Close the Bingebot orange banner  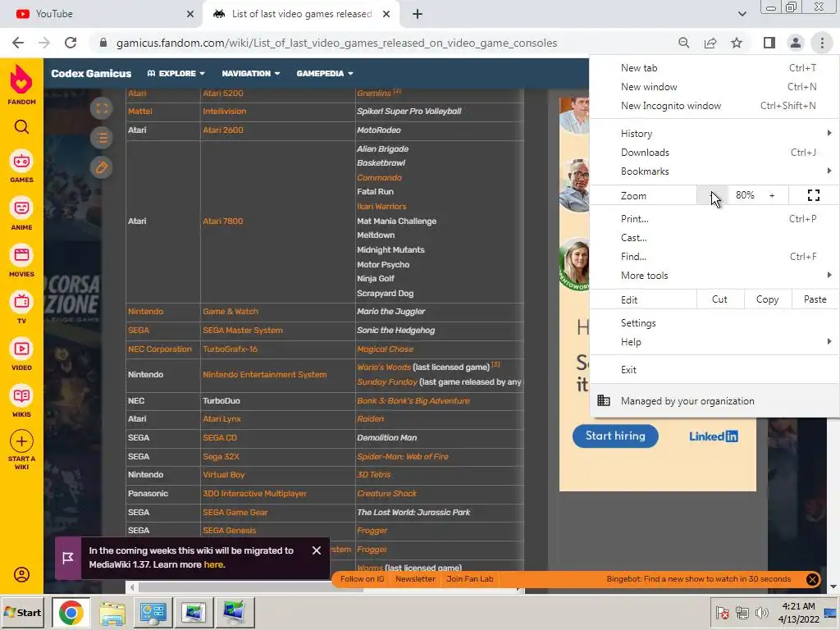pos(812,579)
